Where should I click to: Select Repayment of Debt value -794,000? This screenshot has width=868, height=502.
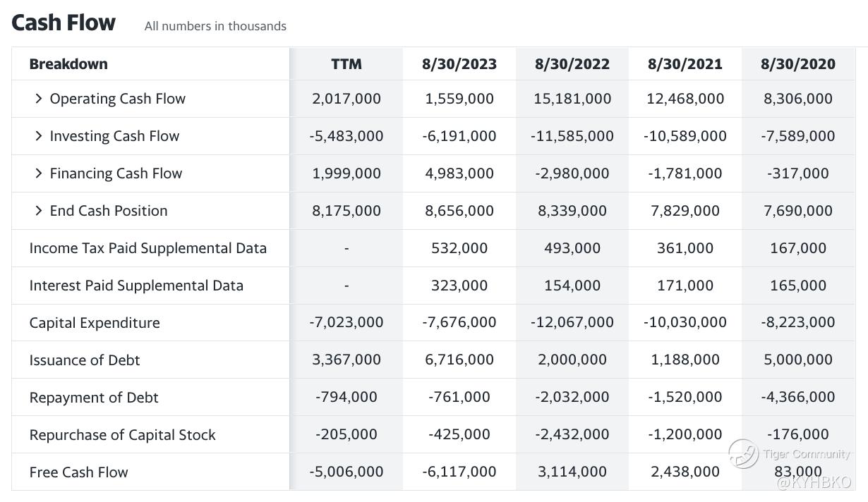point(346,397)
